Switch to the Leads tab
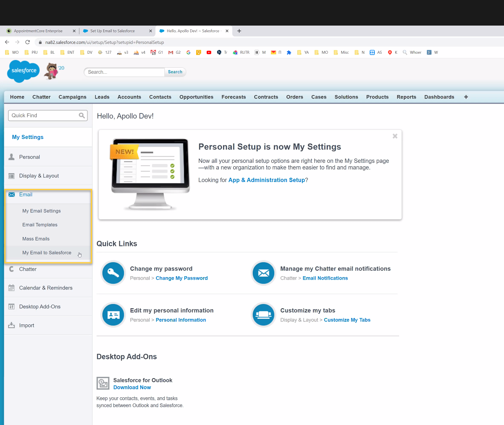 (102, 97)
